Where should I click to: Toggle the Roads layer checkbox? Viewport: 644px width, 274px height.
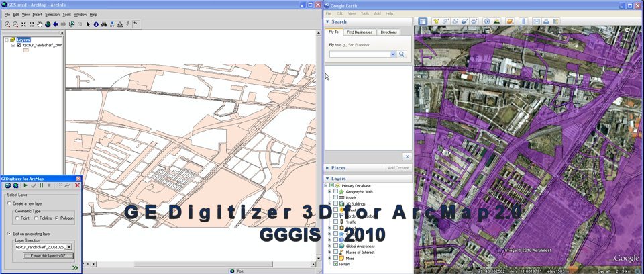click(335, 198)
